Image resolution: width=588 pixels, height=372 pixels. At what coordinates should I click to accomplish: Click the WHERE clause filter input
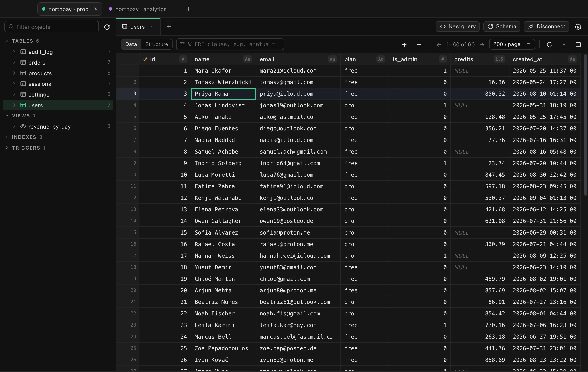[x=230, y=44]
